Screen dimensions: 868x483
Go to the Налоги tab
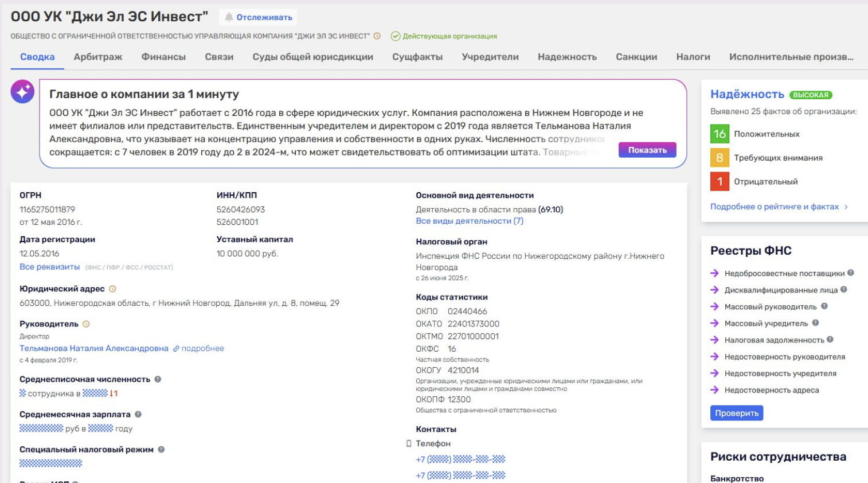(693, 57)
